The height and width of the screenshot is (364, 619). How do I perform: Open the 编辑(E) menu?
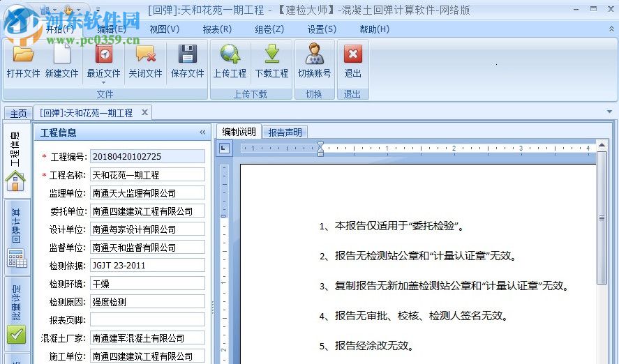pyautogui.click(x=112, y=29)
